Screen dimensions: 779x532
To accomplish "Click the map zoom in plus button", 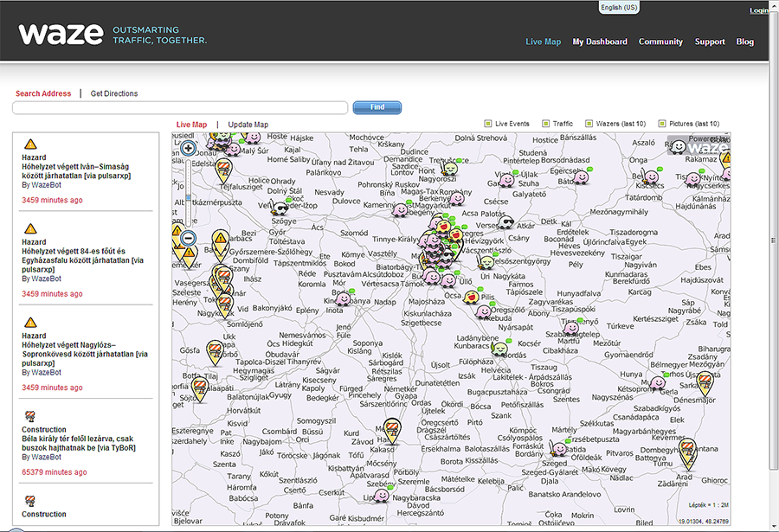I will (189, 148).
